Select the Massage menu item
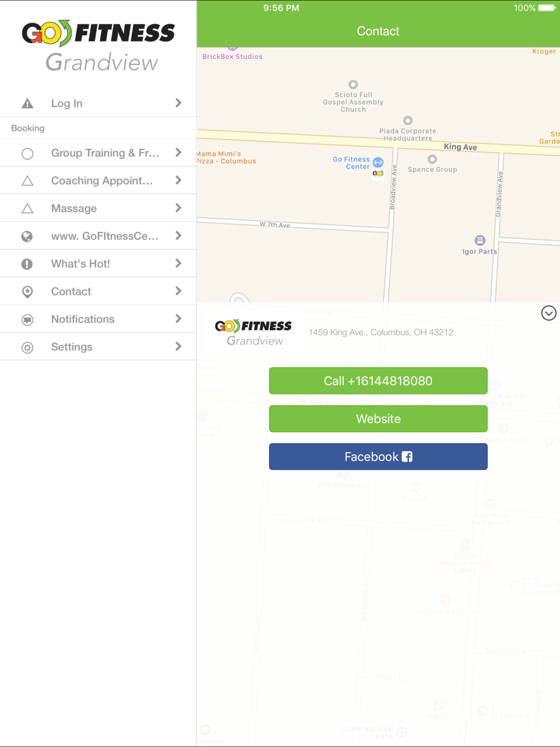560x747 pixels. tap(98, 208)
